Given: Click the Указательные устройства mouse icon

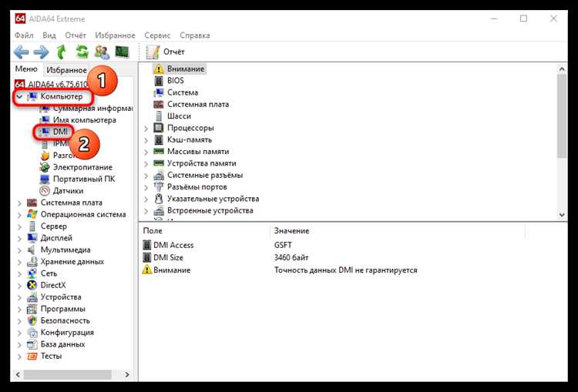Looking at the screenshot, I should [x=159, y=199].
